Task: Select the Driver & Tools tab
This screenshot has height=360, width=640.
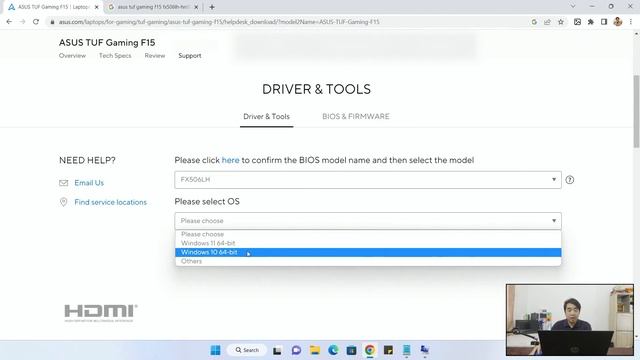Action: pyautogui.click(x=267, y=117)
